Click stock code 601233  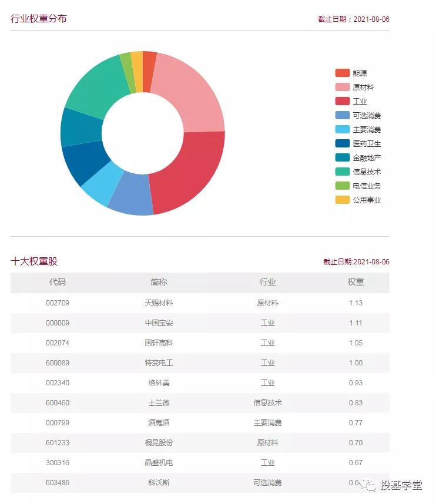58,442
